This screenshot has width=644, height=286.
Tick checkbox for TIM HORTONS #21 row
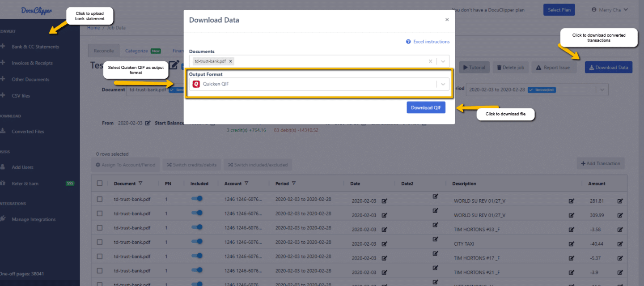(100, 271)
